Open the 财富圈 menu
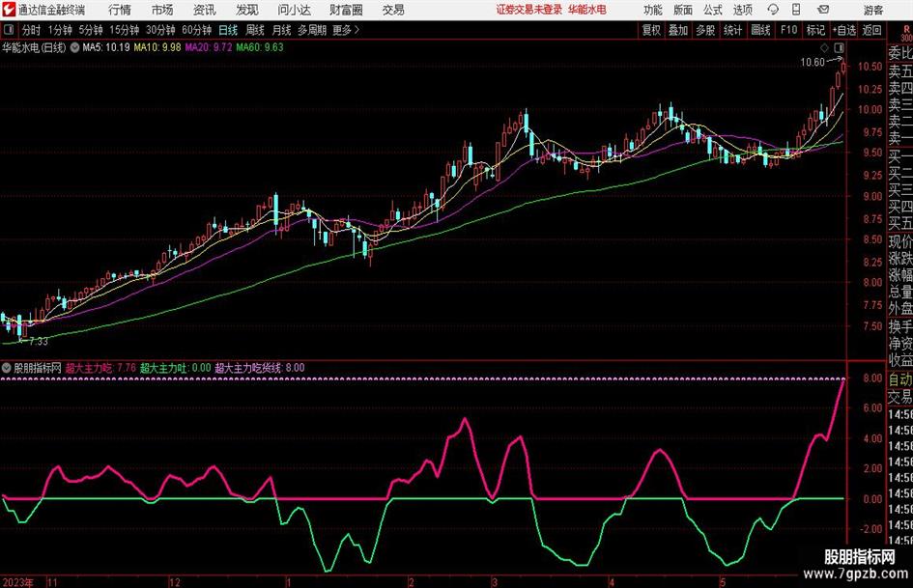Viewport: 913px width, 588px height. pos(346,10)
